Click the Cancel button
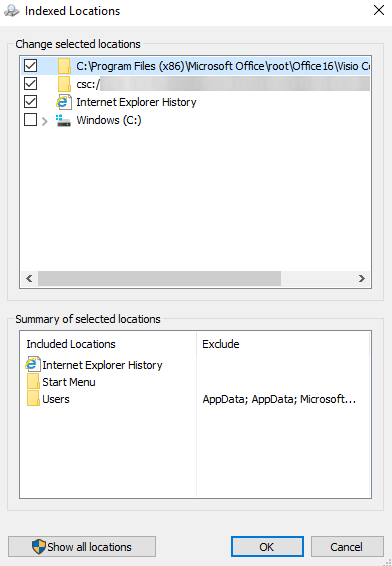Viewport: 392px width, 566px height. [347, 547]
